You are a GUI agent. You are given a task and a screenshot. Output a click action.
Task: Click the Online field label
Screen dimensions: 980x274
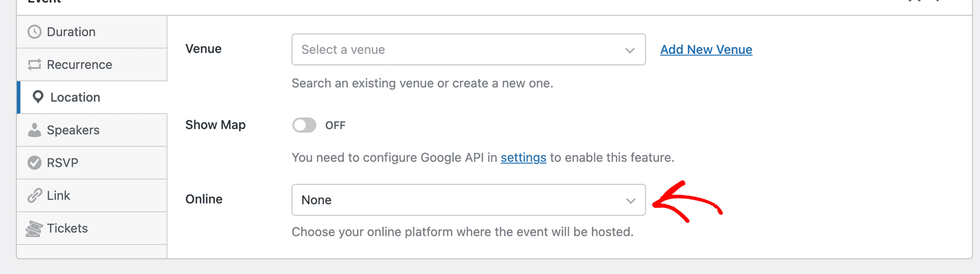204,199
